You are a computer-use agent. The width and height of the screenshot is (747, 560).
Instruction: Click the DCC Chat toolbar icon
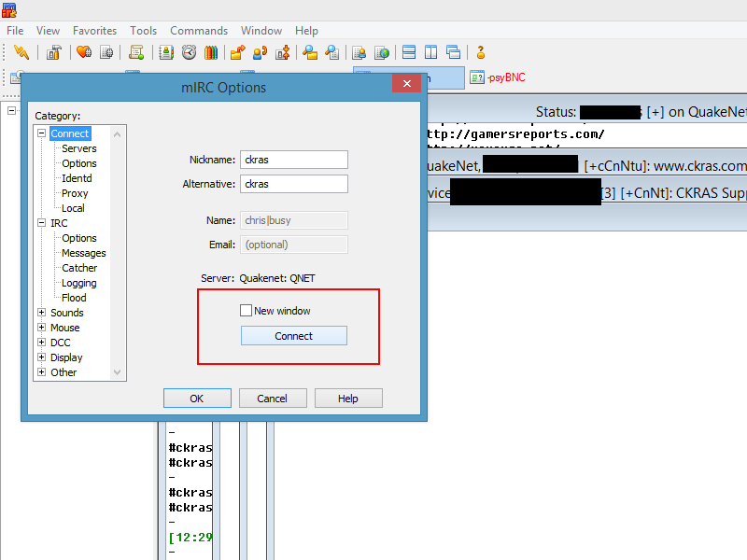(261, 52)
